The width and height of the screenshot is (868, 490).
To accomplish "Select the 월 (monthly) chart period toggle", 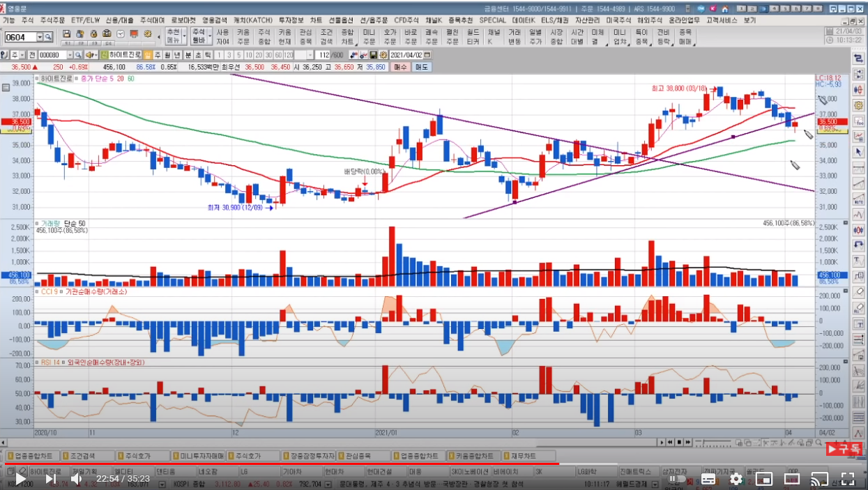I will click(x=167, y=55).
